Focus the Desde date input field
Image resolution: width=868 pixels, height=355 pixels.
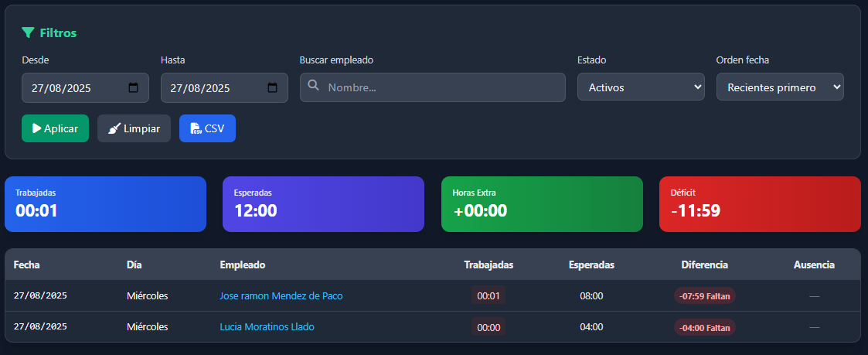pyautogui.click(x=70, y=88)
